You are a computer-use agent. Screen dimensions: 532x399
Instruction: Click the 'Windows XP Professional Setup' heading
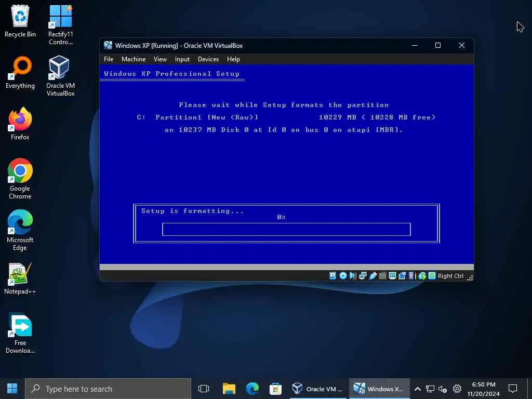[x=171, y=74]
